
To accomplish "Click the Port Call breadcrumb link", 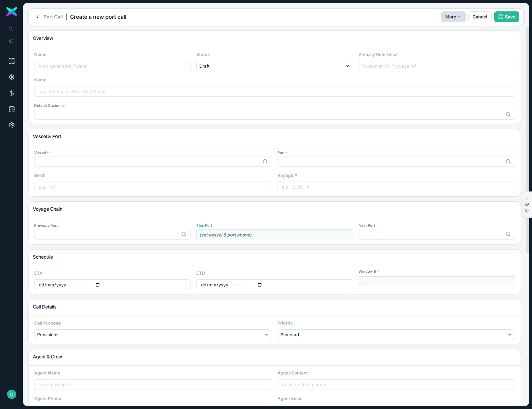I will (53, 17).
